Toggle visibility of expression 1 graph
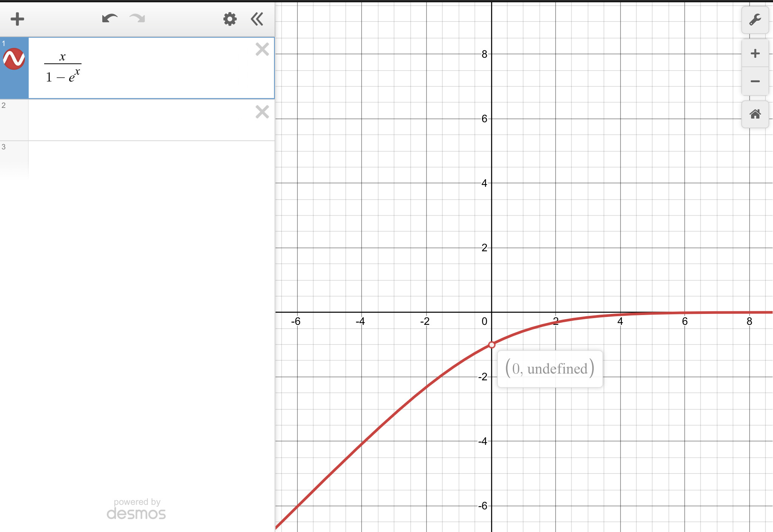The width and height of the screenshot is (773, 532). pos(14,59)
